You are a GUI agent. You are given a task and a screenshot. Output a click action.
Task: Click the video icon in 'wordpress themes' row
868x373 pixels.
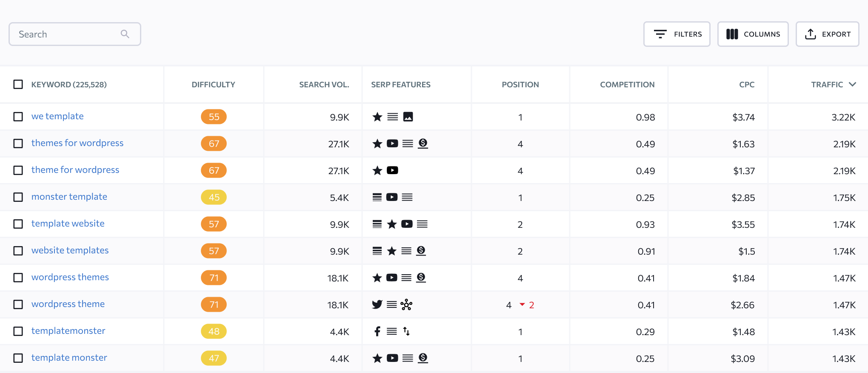pos(392,278)
